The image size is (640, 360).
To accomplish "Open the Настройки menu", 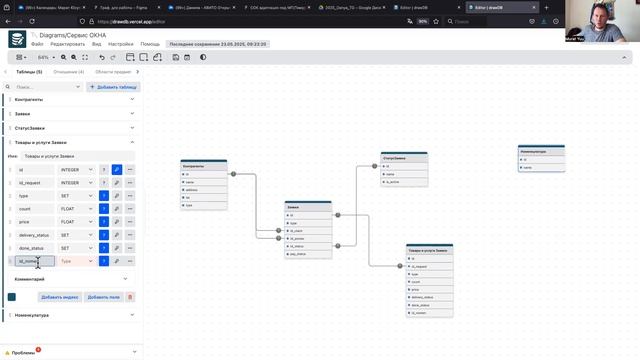I will (120, 44).
